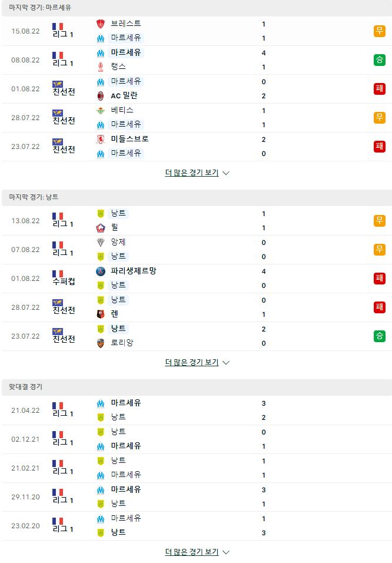Click the Real Betis team crest
This screenshot has width=392, height=563.
pos(101,111)
